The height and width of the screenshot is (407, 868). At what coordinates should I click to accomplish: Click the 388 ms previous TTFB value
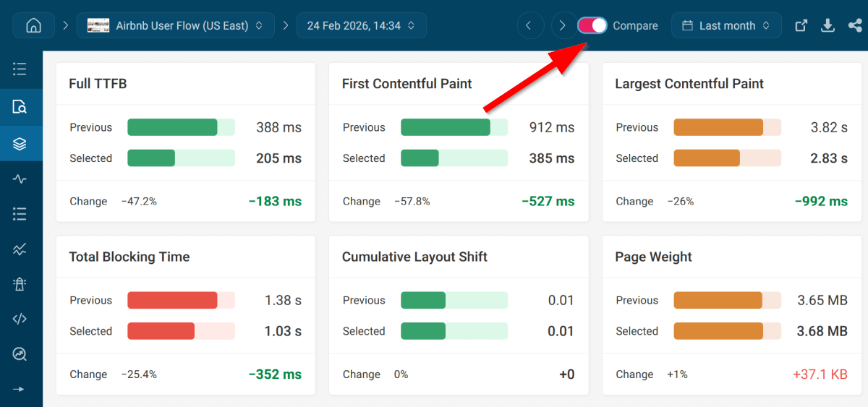[x=278, y=127]
